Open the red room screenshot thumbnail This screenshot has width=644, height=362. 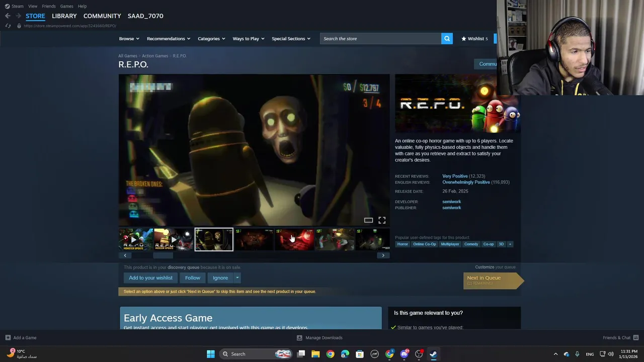click(x=294, y=240)
